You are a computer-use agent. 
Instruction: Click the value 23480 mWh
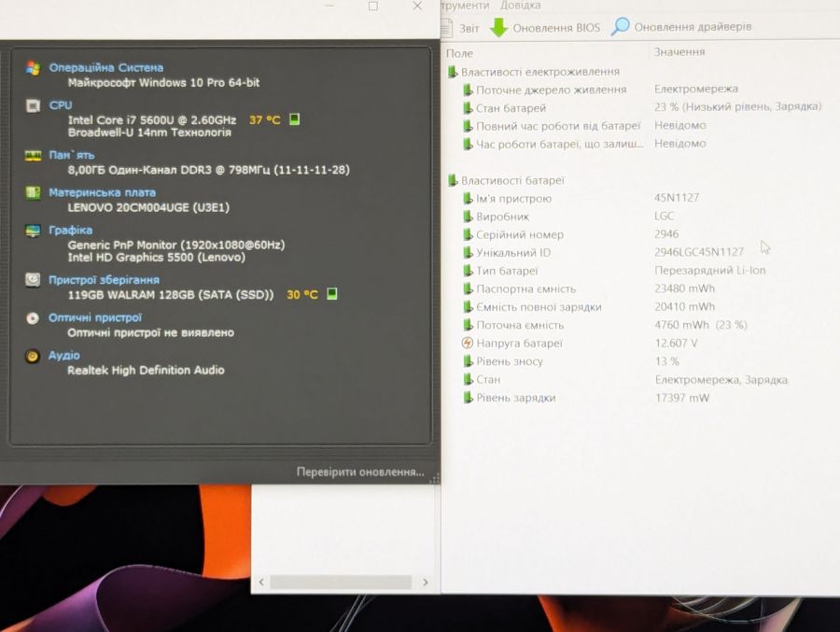[x=685, y=288]
